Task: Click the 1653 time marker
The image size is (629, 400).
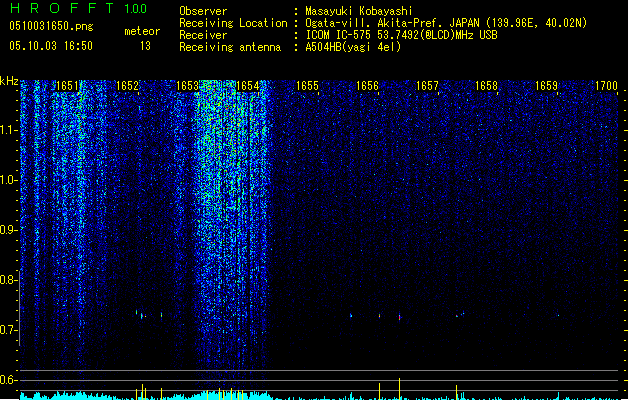Action: 187,86
